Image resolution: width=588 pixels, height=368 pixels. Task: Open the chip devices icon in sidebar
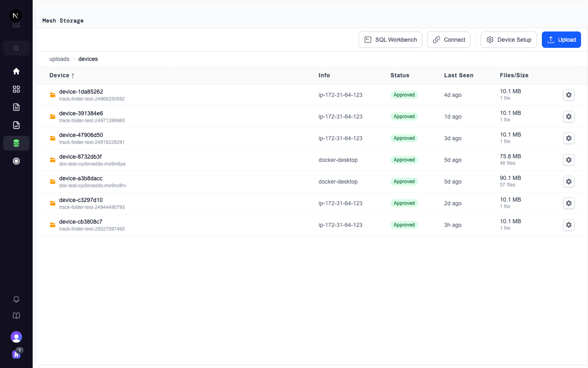(16, 161)
